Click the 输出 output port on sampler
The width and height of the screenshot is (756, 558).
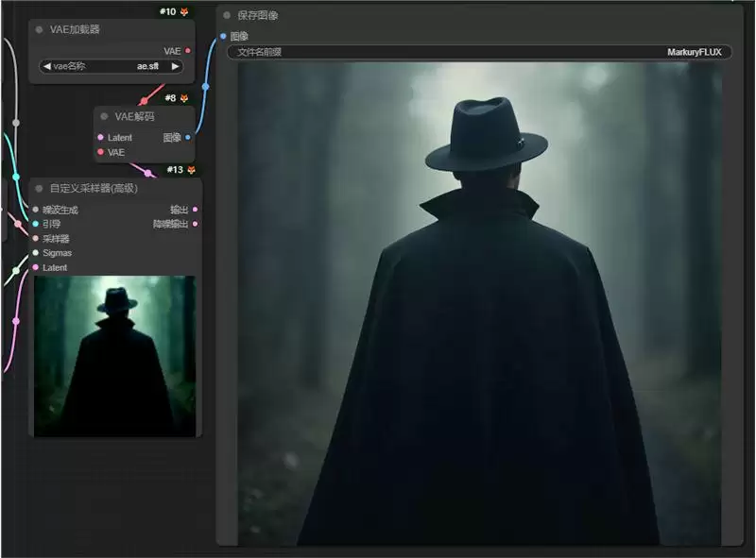(195, 209)
